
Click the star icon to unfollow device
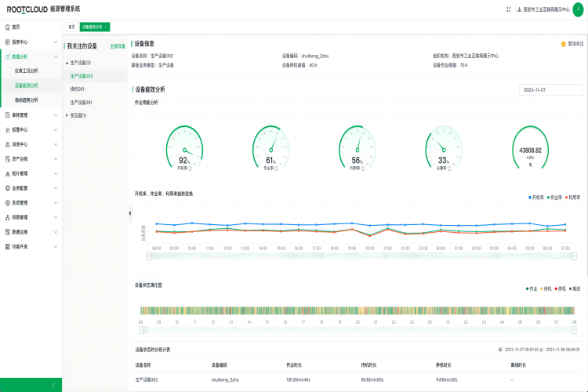tap(563, 44)
